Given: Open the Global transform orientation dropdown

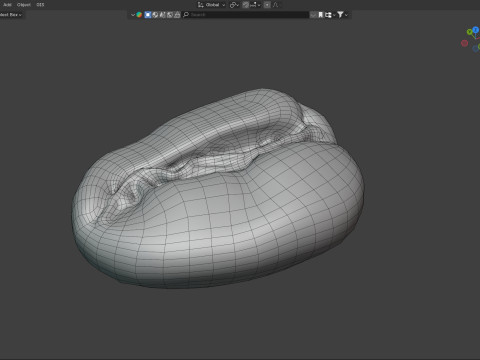Looking at the screenshot, I should tap(212, 5).
